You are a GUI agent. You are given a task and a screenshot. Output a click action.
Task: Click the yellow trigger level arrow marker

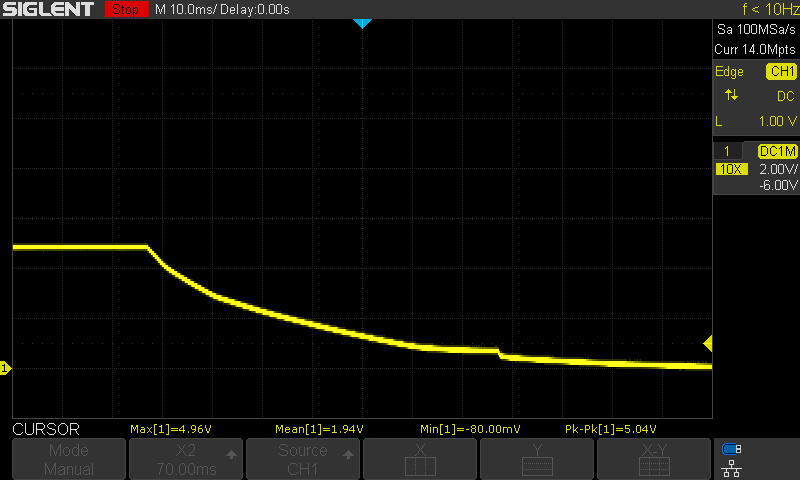tap(708, 343)
